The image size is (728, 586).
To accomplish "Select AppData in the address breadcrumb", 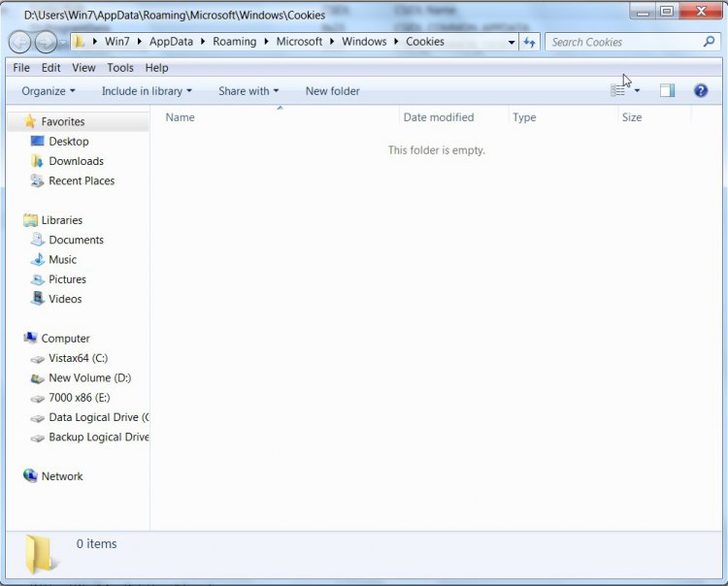I will (171, 42).
